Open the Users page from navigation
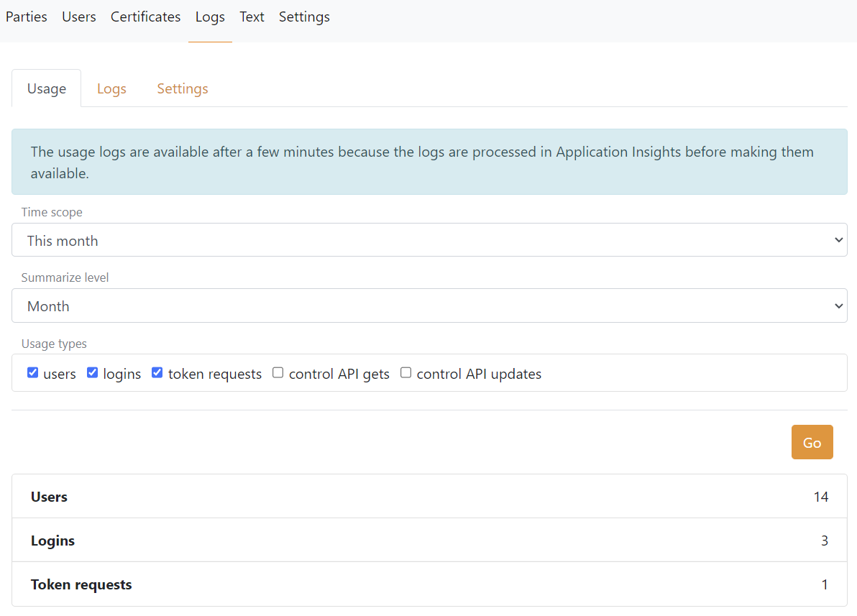 click(78, 17)
